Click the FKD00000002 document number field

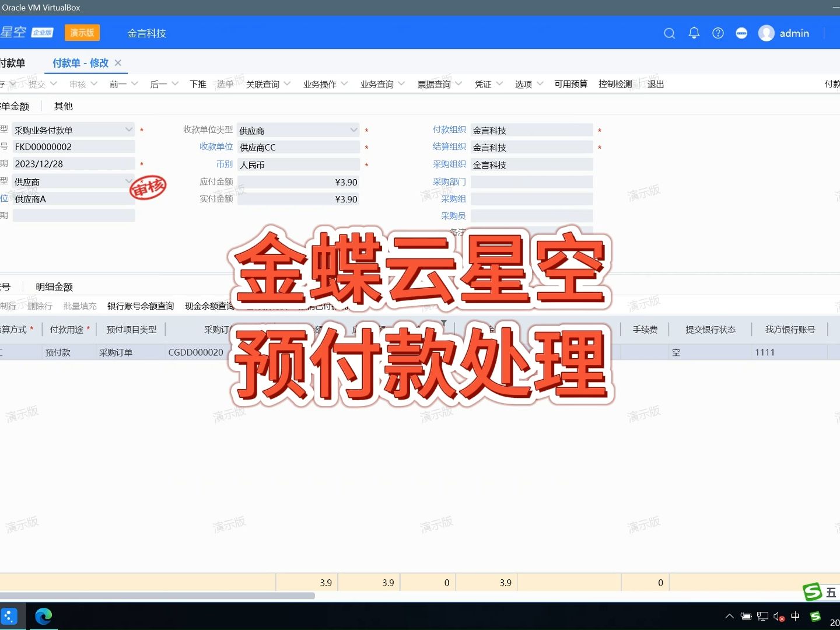pyautogui.click(x=73, y=147)
